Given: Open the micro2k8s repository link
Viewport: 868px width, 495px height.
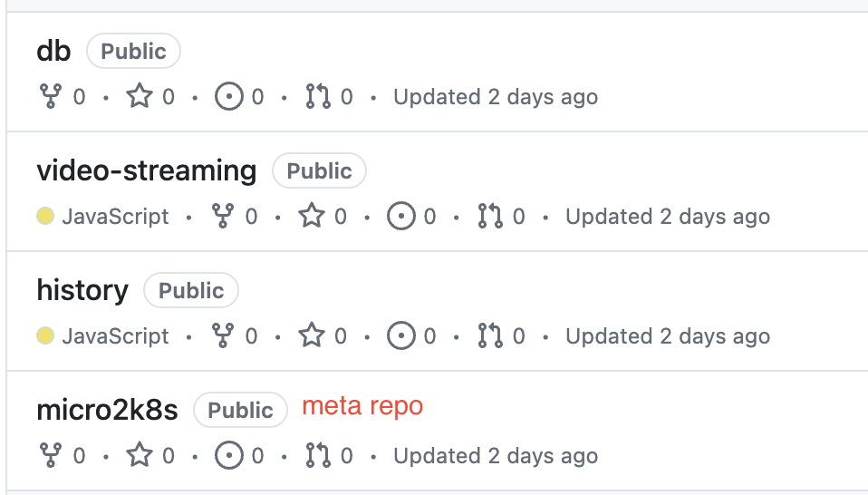Looking at the screenshot, I should pyautogui.click(x=108, y=411).
